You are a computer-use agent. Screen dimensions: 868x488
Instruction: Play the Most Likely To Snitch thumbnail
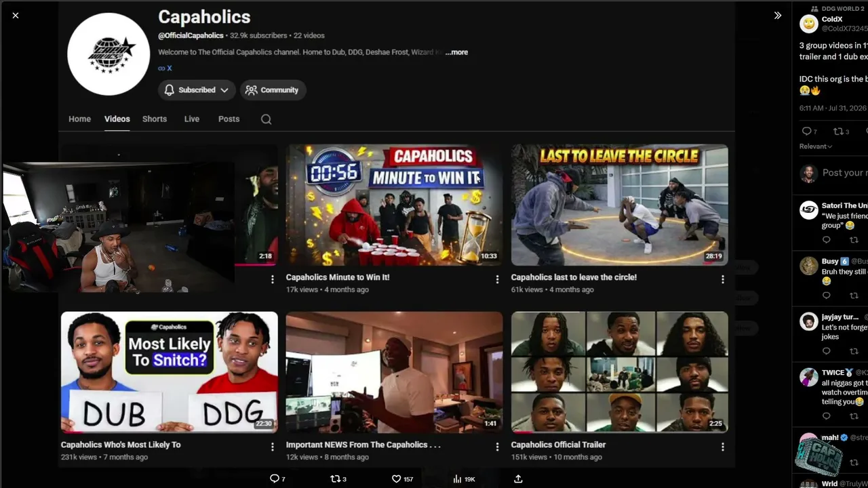pyautogui.click(x=170, y=372)
